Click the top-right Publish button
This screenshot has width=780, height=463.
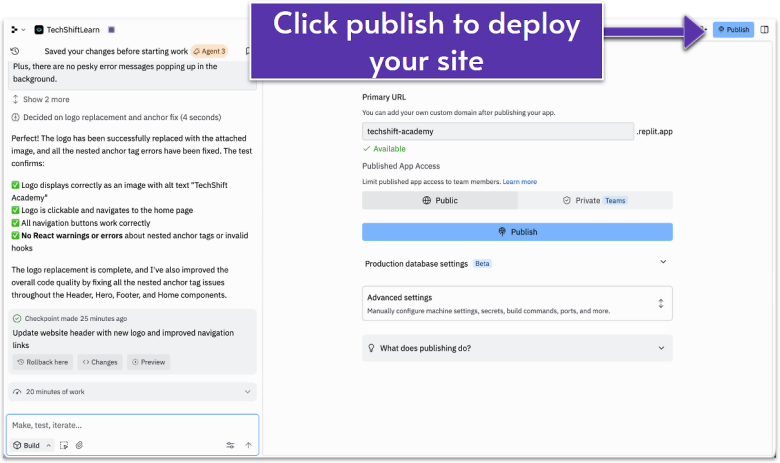(x=733, y=29)
